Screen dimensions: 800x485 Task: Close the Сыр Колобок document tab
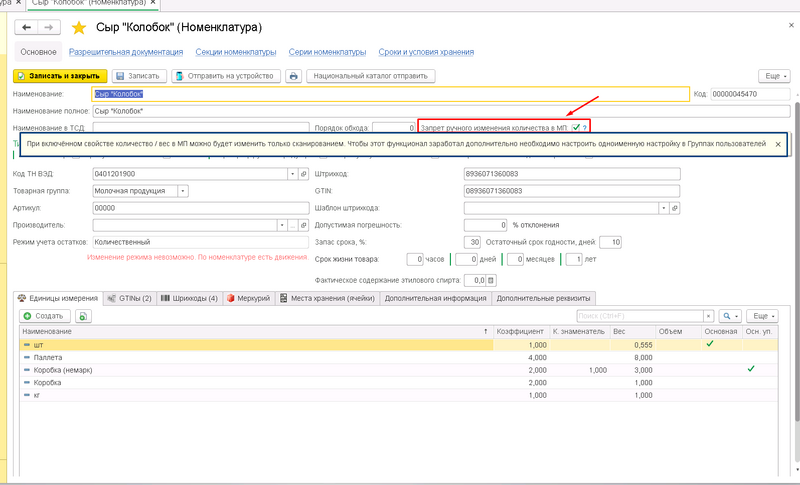click(x=153, y=3)
